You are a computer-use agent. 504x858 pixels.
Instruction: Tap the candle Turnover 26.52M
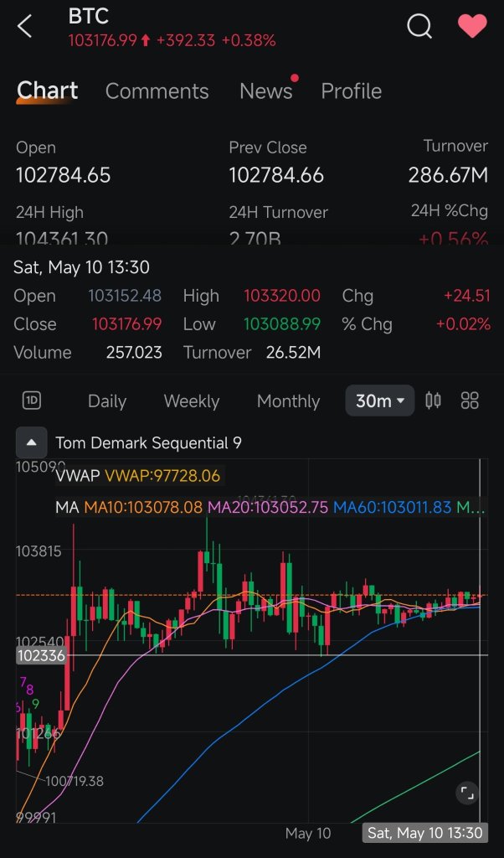click(294, 353)
